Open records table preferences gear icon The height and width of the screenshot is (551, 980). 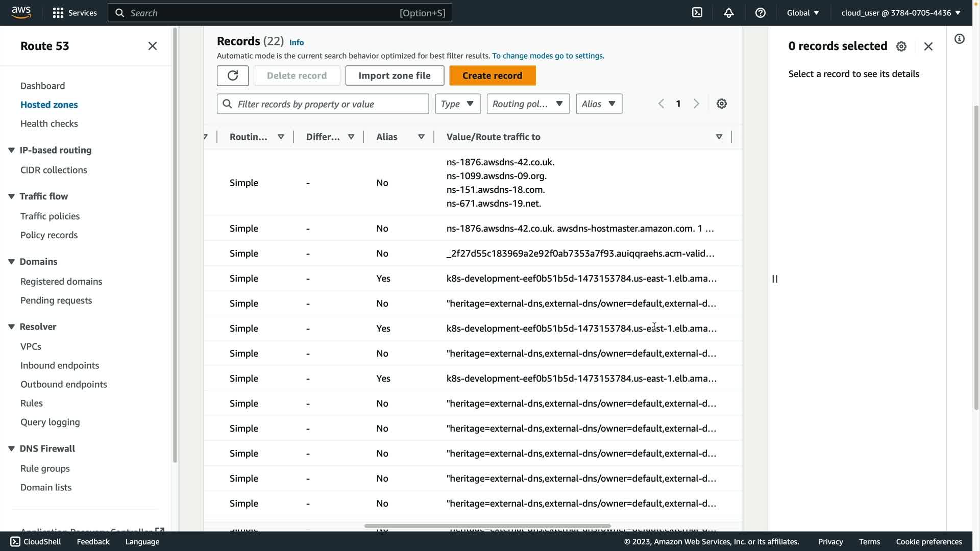pyautogui.click(x=721, y=104)
